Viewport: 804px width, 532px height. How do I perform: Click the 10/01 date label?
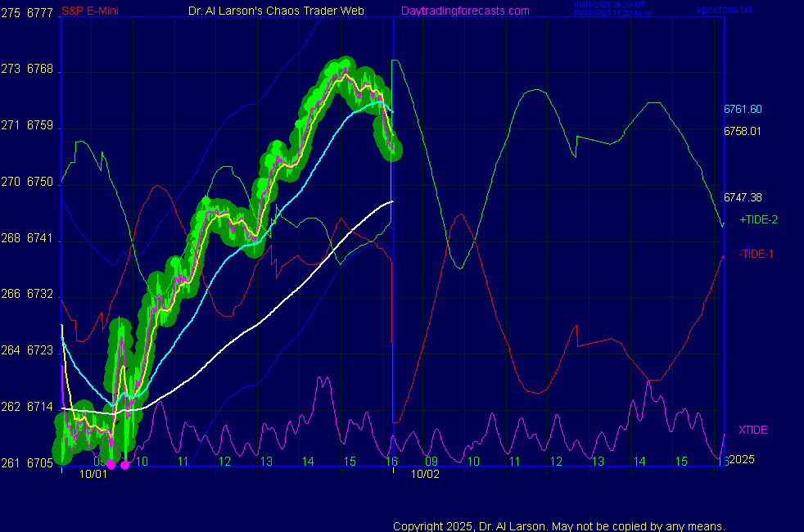coord(93,474)
